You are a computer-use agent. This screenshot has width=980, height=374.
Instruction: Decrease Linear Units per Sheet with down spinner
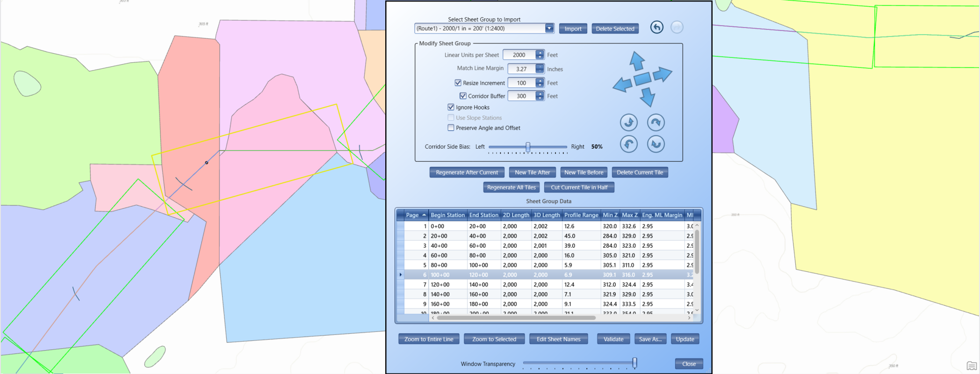pos(540,57)
